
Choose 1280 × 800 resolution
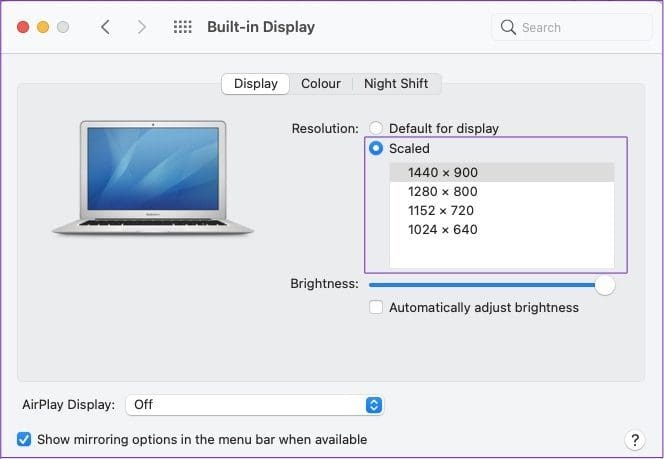[502, 191]
